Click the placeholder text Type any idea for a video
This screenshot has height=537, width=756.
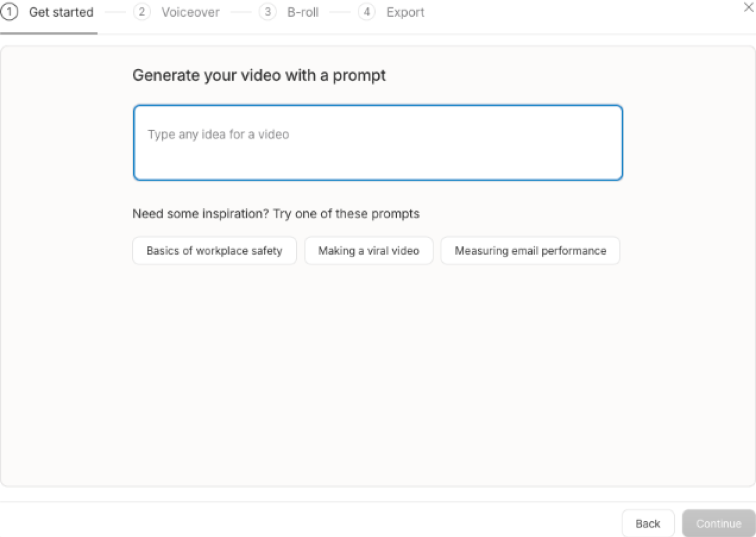click(219, 134)
